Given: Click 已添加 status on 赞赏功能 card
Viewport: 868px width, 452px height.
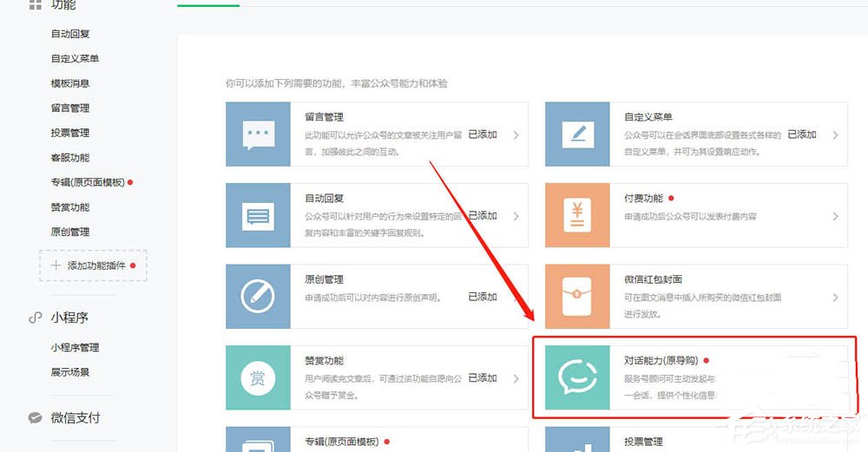Looking at the screenshot, I should 483,378.
